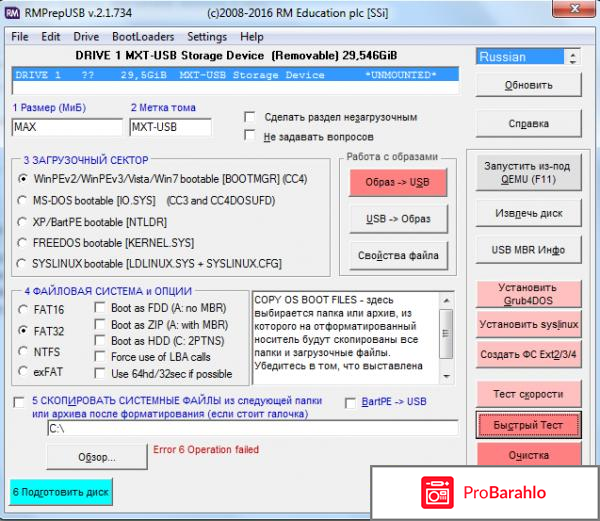Enable 'Сделать раздел незагрузочным' checkbox

click(x=250, y=117)
